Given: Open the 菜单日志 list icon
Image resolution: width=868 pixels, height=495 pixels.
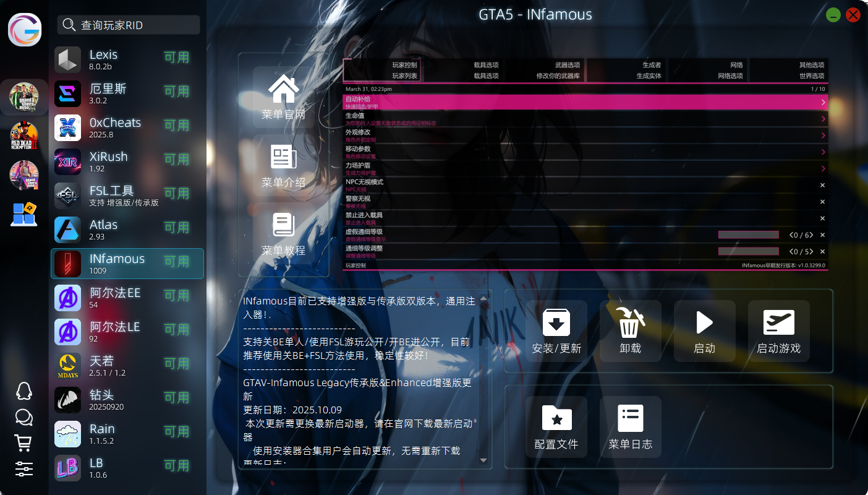Looking at the screenshot, I should pyautogui.click(x=630, y=419).
